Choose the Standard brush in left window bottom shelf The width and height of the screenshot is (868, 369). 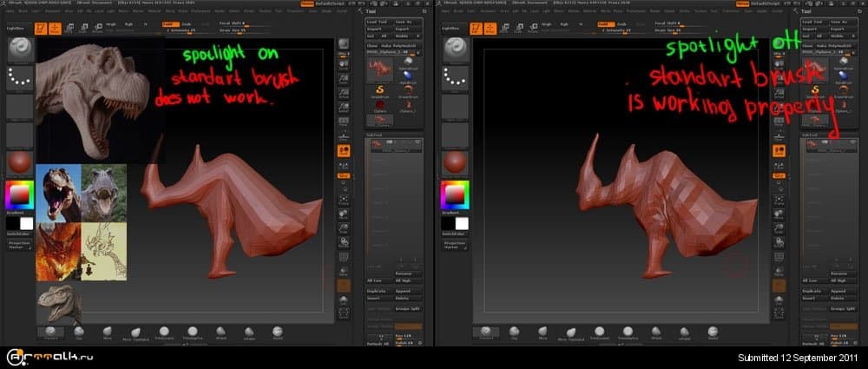tap(50, 332)
